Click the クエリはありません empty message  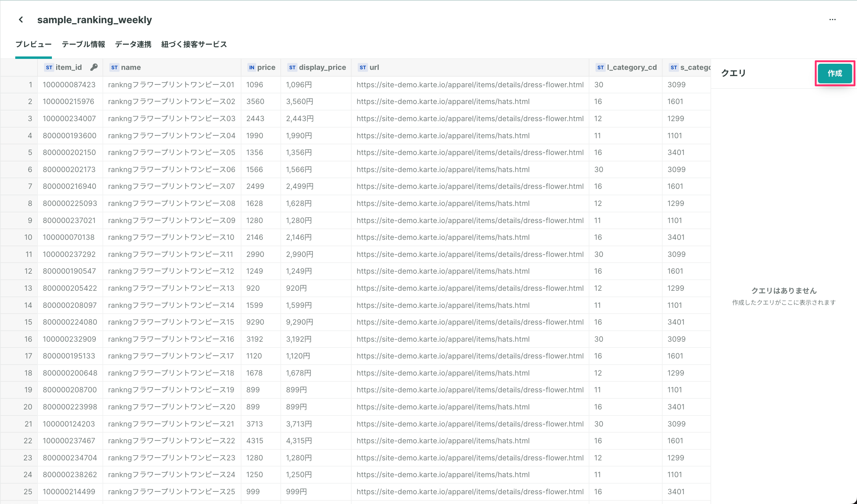[784, 290]
